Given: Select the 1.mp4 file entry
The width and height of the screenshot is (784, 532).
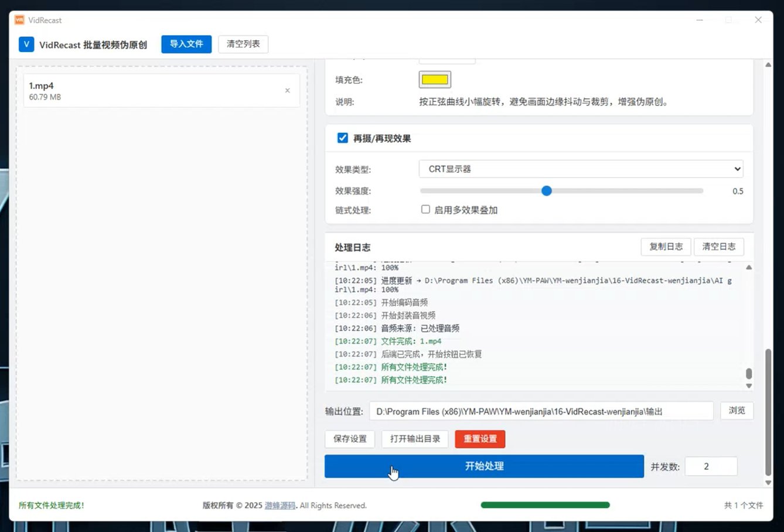Looking at the screenshot, I should (x=161, y=91).
